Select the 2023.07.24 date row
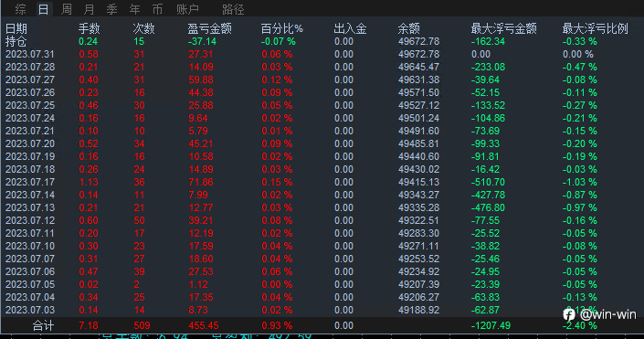The width and height of the screenshot is (644, 339). [x=29, y=118]
